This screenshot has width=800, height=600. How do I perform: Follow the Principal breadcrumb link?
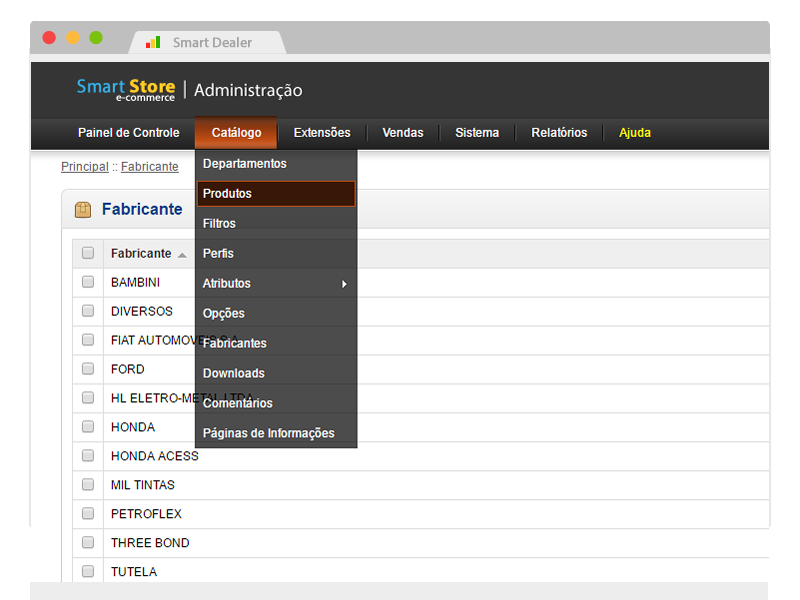tap(85, 167)
